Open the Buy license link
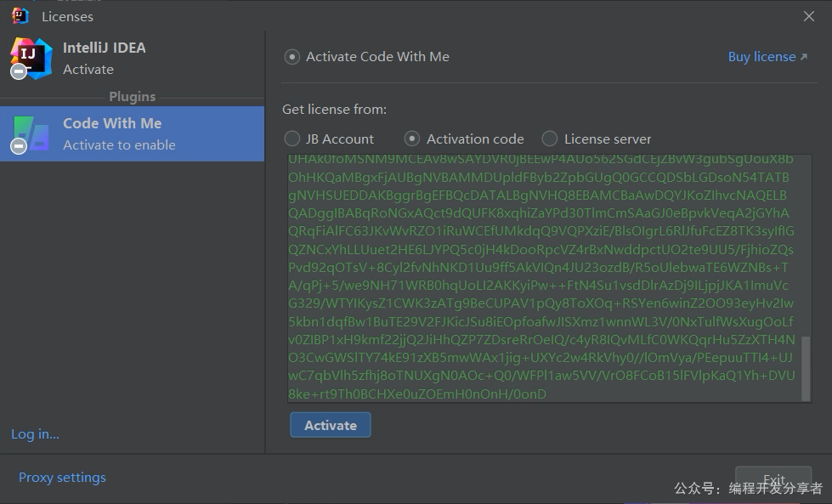This screenshot has width=832, height=504. pyautogui.click(x=761, y=57)
